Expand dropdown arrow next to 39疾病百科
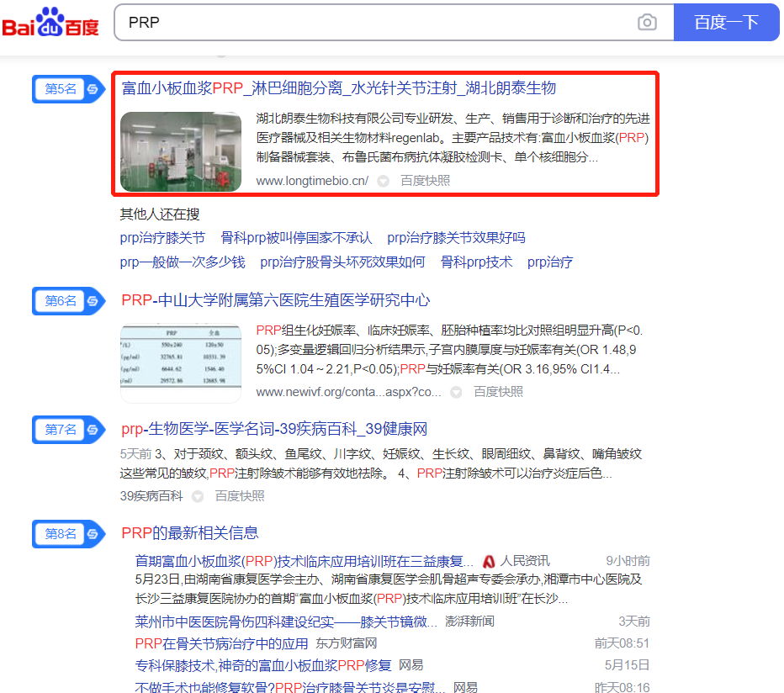The height and width of the screenshot is (693, 784). pos(198,496)
